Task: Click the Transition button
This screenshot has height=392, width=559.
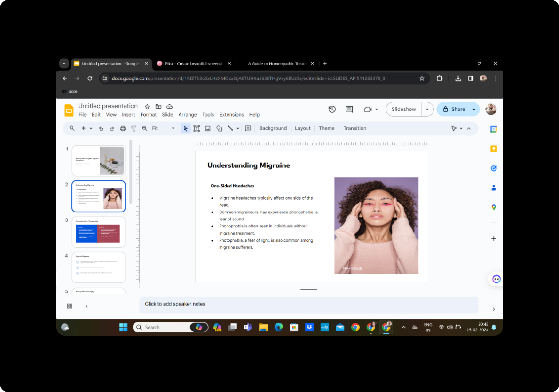Action: click(354, 128)
